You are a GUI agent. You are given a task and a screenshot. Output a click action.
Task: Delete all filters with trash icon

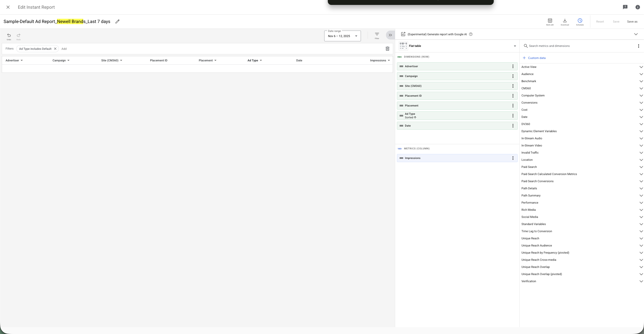[x=387, y=49]
